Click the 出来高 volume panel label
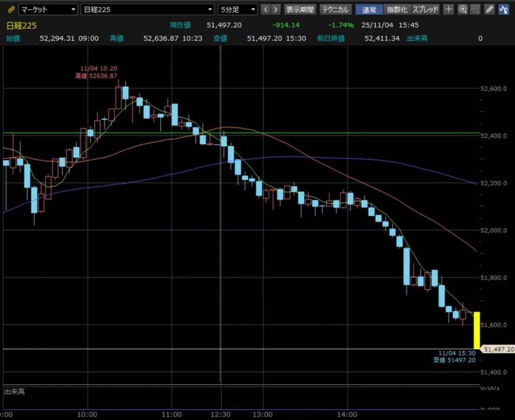Viewport: 515px width, 420px height. 14,391
